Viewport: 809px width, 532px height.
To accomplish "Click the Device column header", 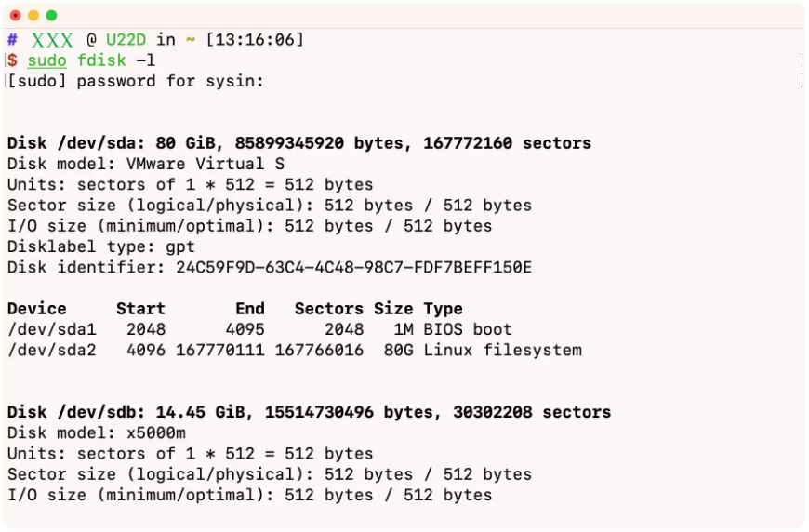I will click(x=36, y=309).
